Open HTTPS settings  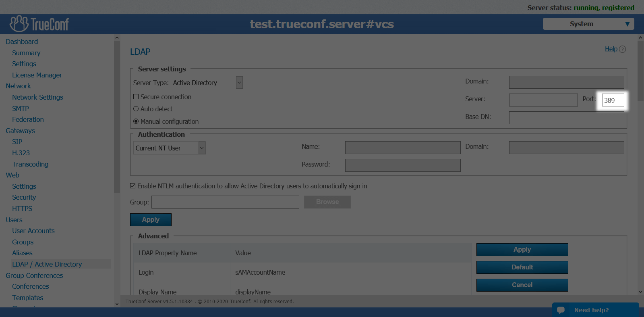(22, 209)
